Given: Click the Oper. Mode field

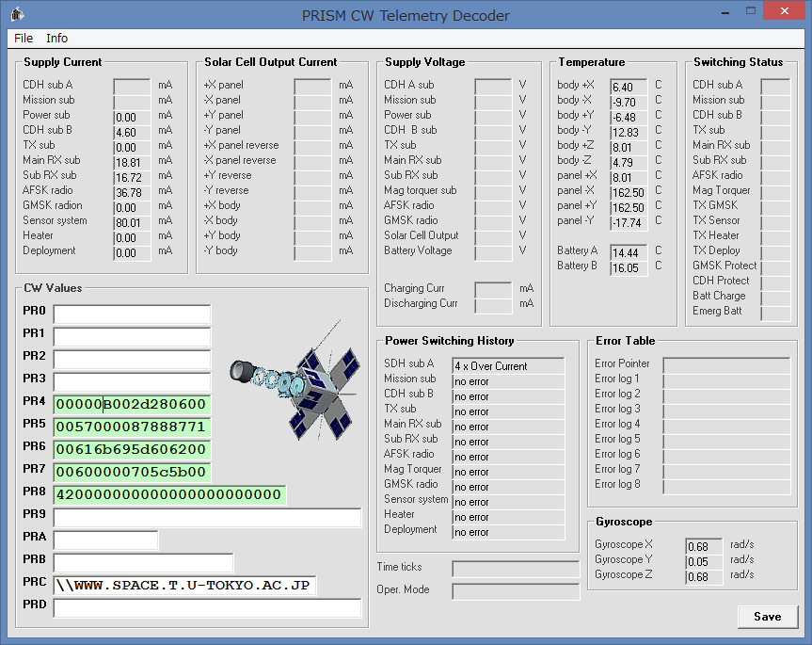Looking at the screenshot, I should click(x=516, y=591).
